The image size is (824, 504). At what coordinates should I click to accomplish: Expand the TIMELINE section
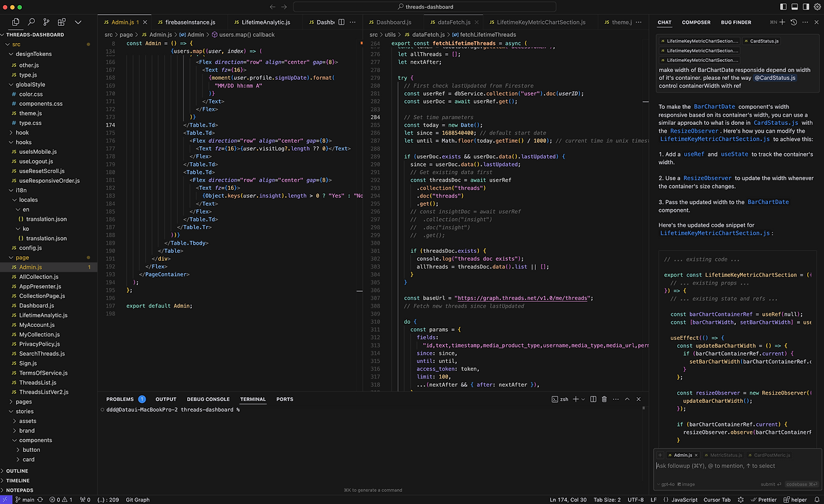coord(48,481)
